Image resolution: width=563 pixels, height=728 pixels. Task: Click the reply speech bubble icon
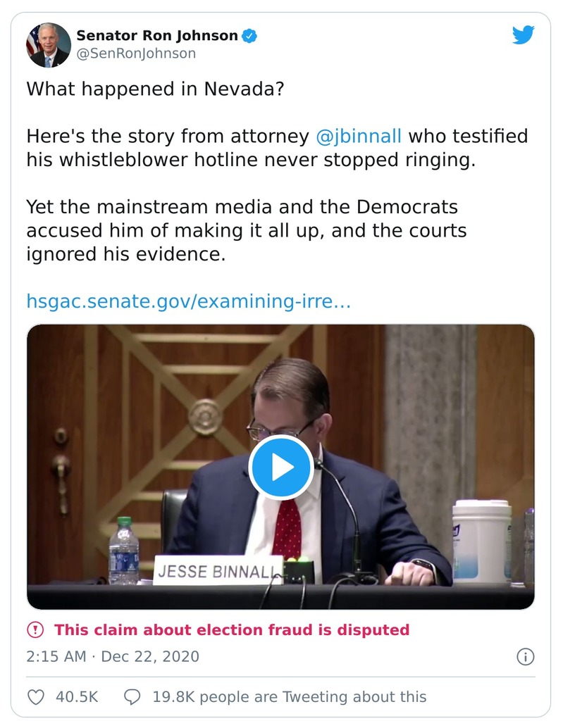pos(132,697)
